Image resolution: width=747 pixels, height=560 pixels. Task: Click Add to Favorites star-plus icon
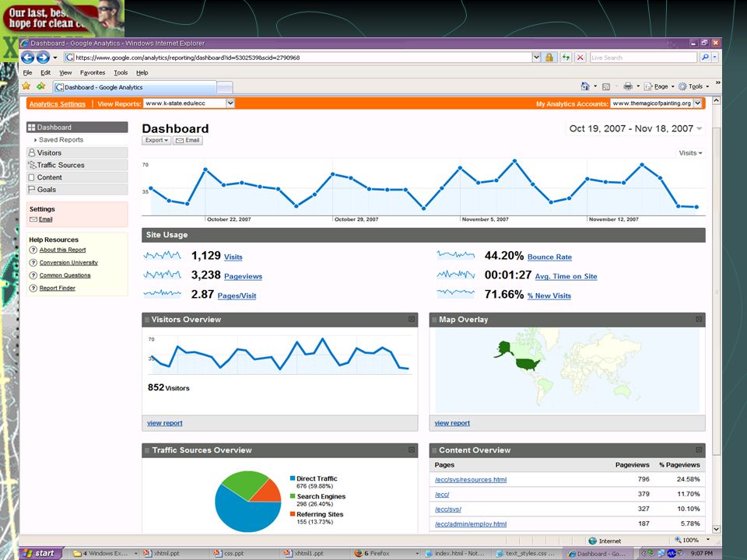point(41,86)
